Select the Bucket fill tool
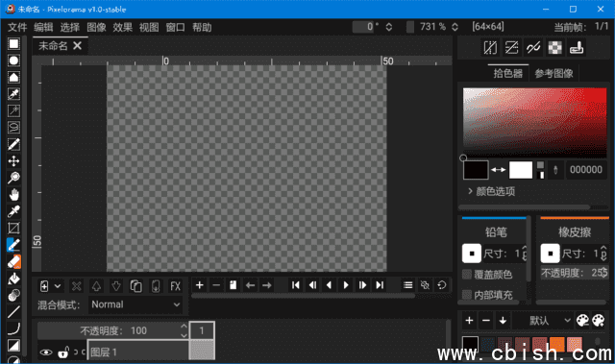The height and width of the screenshot is (364, 615). click(13, 279)
